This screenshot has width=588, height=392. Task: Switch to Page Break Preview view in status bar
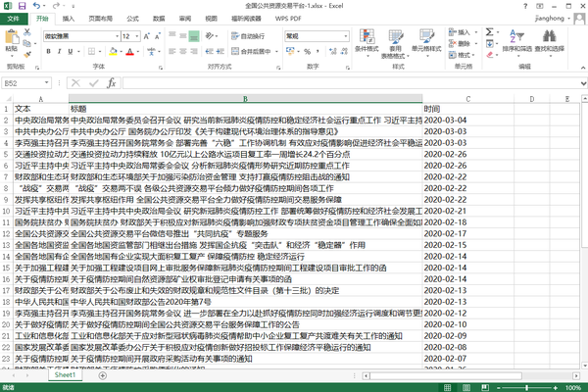(x=485, y=387)
